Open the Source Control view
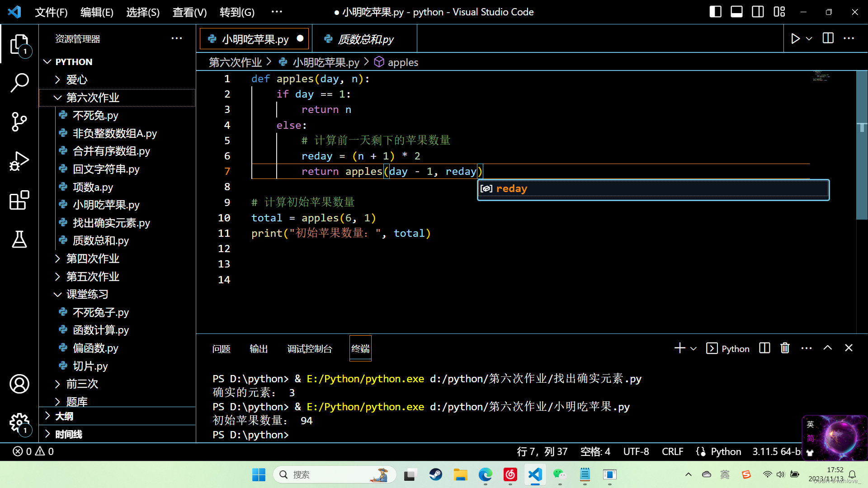Screen dimensions: 868x488 (19, 122)
